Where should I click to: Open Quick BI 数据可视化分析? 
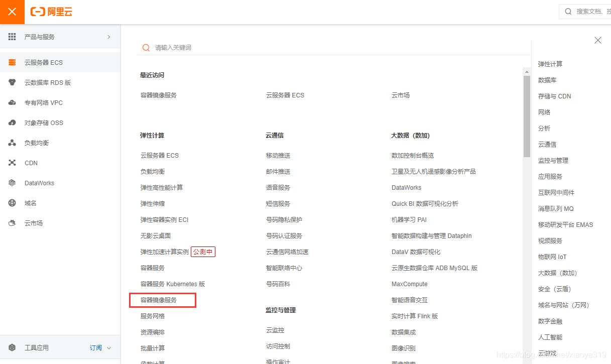click(x=425, y=203)
